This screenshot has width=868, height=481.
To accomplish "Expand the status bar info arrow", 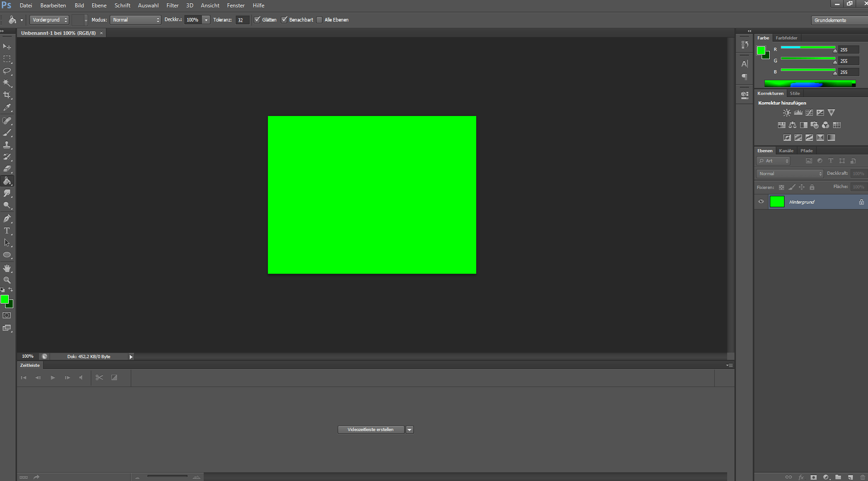I will click(131, 356).
